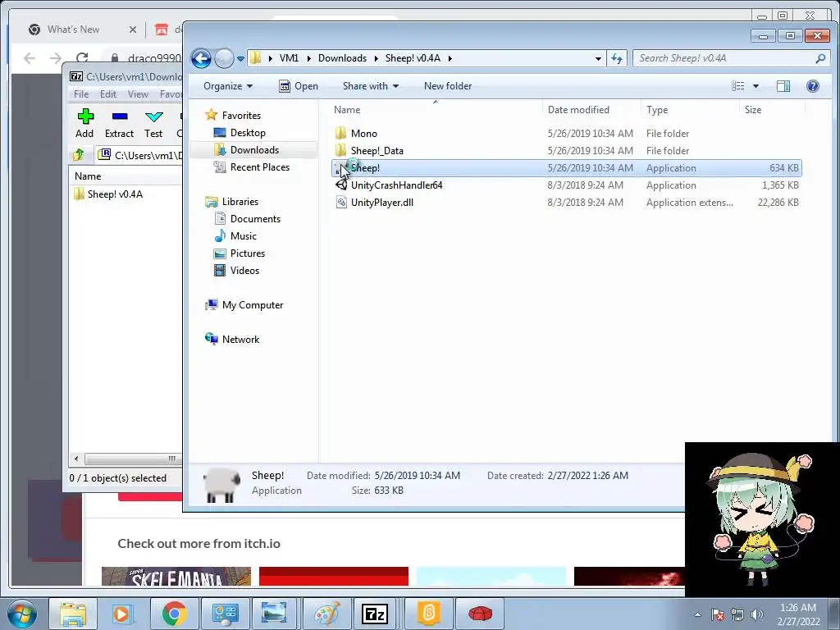Open Paint palette icon on taskbar
Viewport: 840px width, 630px height.
pyautogui.click(x=326, y=614)
